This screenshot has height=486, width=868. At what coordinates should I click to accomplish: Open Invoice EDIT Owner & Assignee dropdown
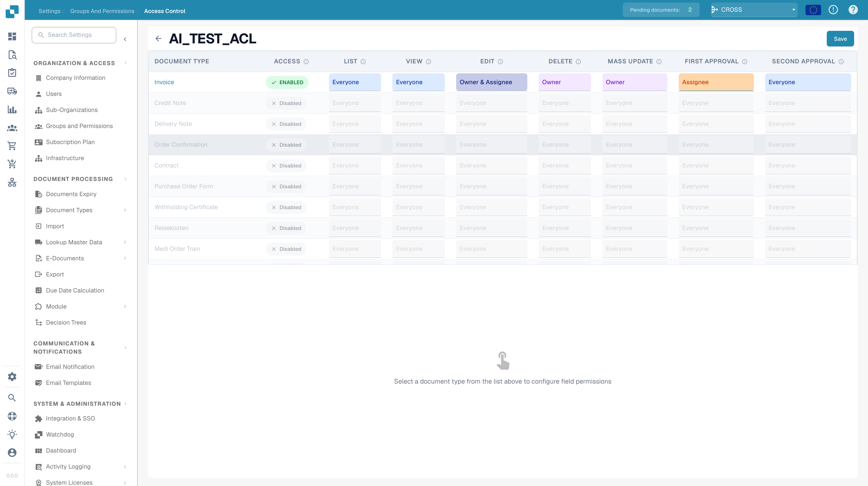[491, 82]
